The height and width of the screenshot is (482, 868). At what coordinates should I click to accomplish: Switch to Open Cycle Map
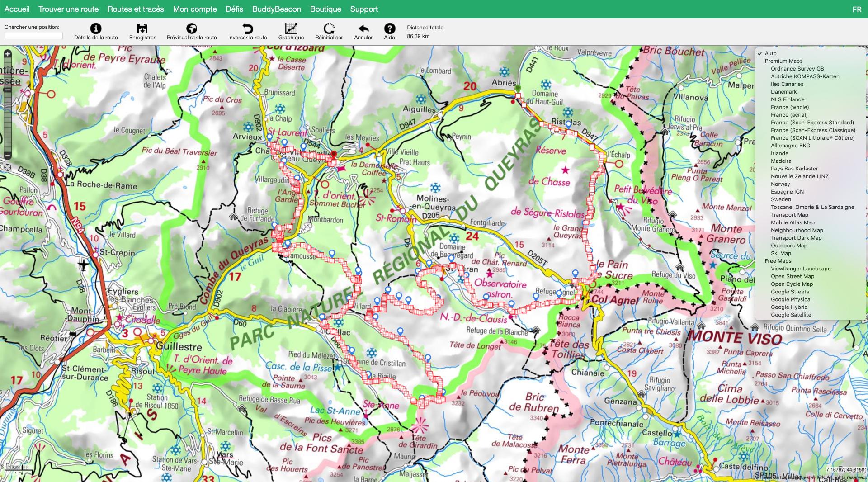[x=792, y=284]
